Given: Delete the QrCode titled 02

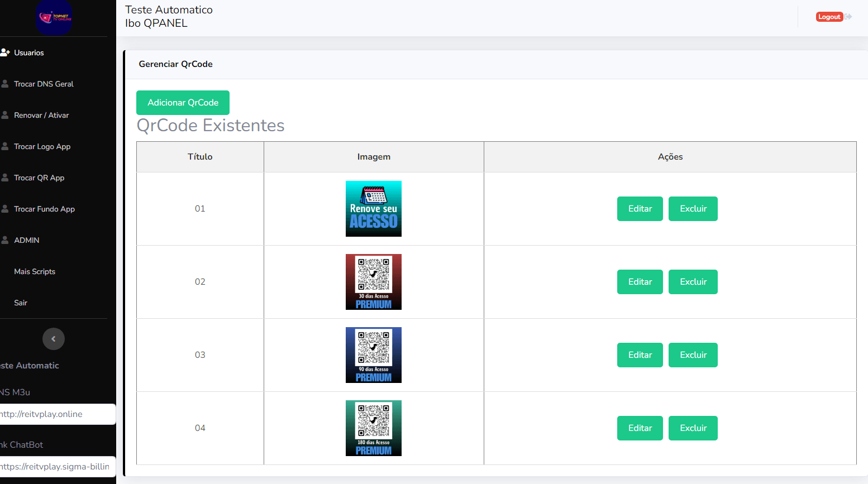Looking at the screenshot, I should tap(693, 282).
